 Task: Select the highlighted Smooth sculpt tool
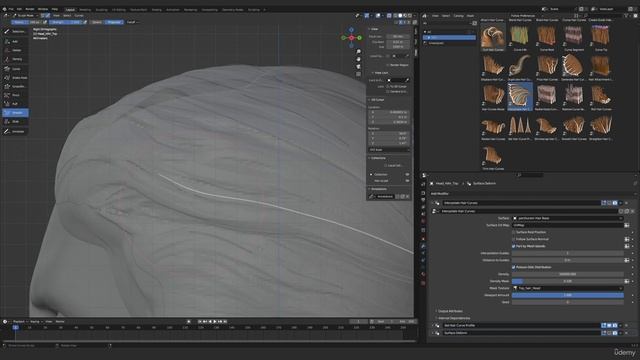(15, 113)
